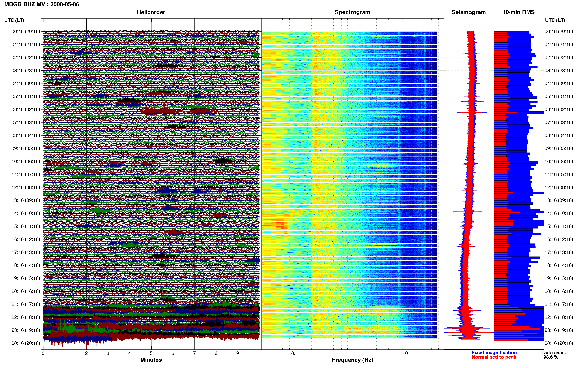Click the left time label 12:16 (08:16)
Screen dimensions: 588x368
26,187
